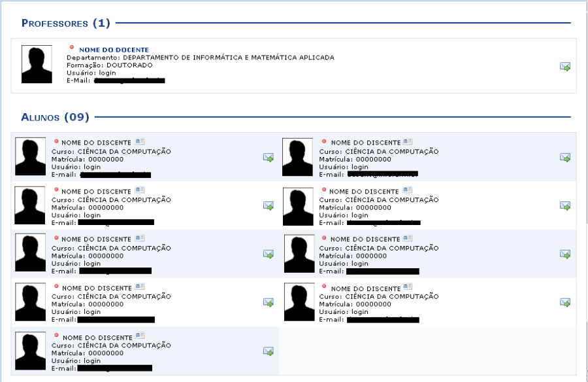Click envelope icon for third-row left student

[x=268, y=254]
